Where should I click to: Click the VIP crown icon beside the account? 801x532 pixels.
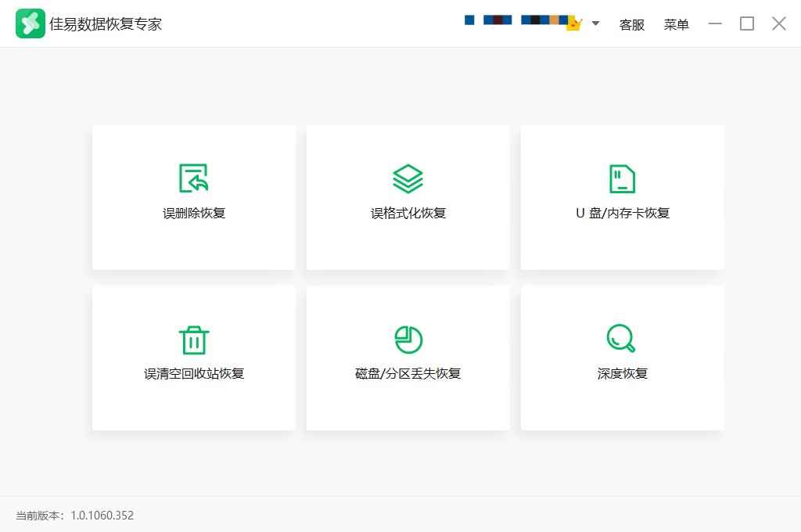(x=574, y=24)
